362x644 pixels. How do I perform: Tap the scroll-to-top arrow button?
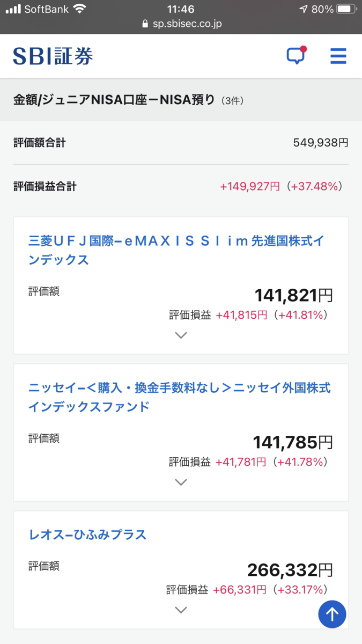[x=333, y=614]
